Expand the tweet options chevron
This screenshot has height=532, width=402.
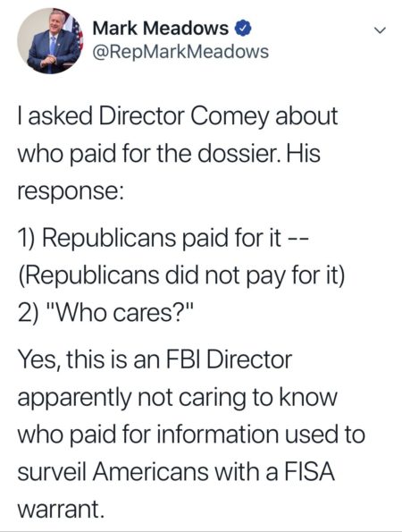click(380, 30)
